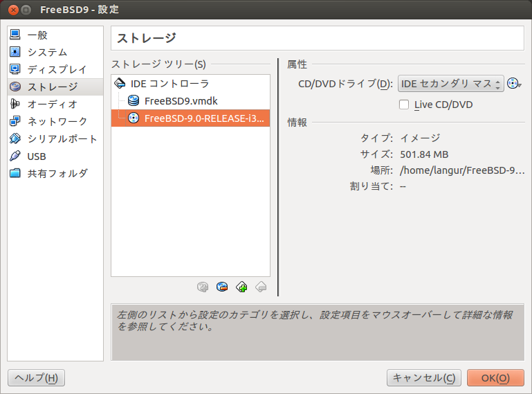Click the キャンセル(C) button

pos(424,377)
